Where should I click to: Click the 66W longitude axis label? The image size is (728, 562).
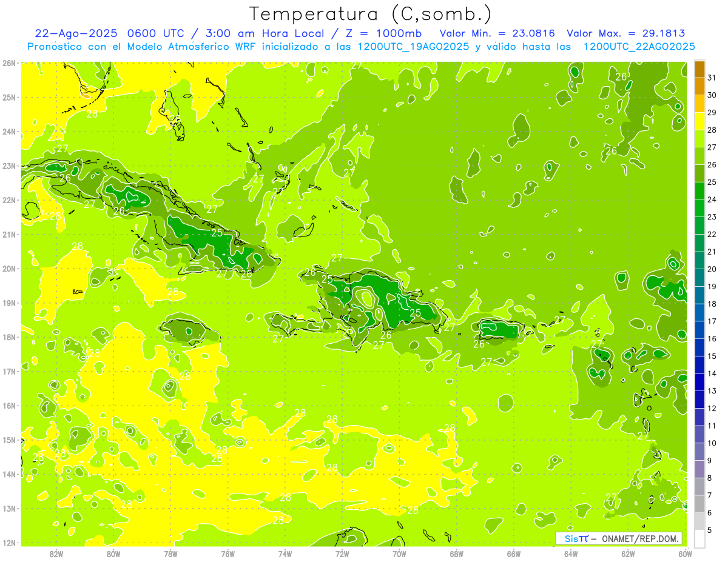pos(514,554)
